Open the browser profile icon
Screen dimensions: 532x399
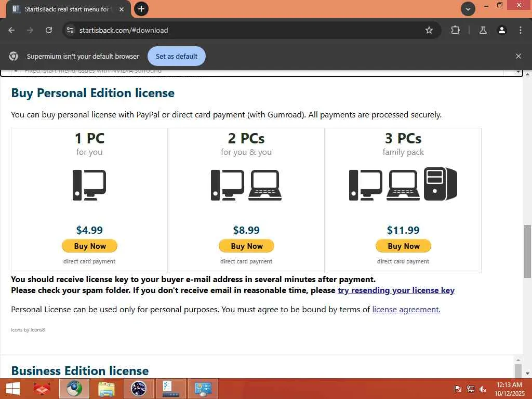tap(502, 30)
